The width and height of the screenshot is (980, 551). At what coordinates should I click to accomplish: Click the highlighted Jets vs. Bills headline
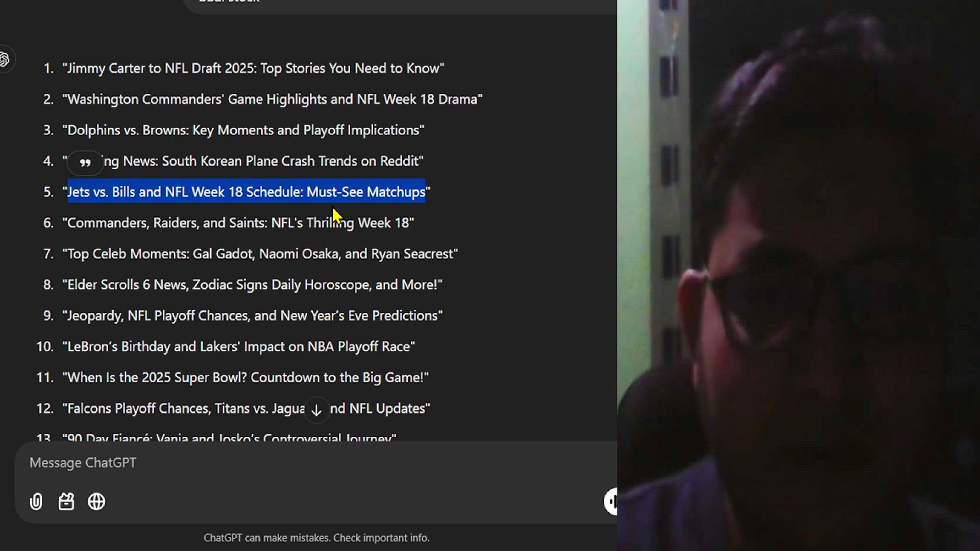(x=246, y=192)
